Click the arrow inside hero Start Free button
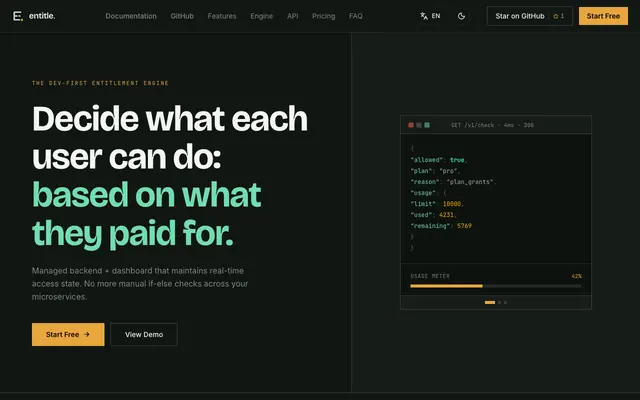640x400 pixels. point(87,334)
